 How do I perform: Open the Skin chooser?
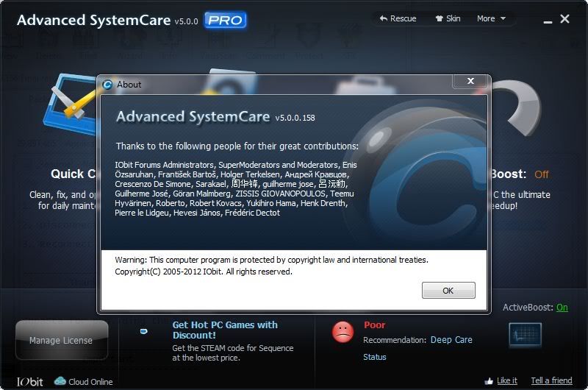448,18
